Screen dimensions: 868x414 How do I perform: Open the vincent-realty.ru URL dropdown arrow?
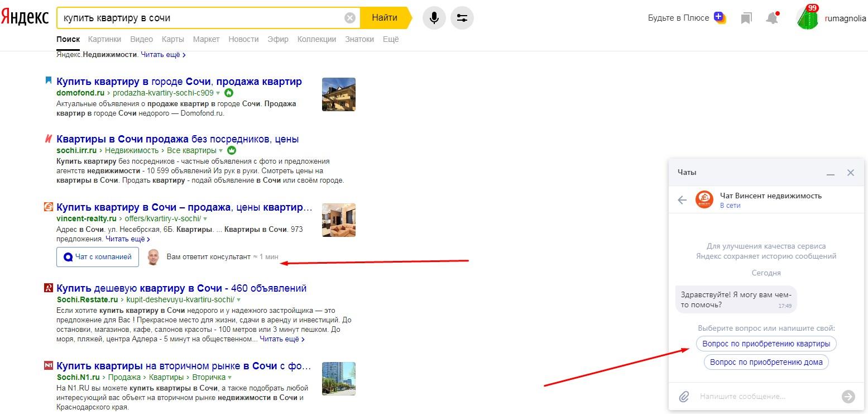205,219
